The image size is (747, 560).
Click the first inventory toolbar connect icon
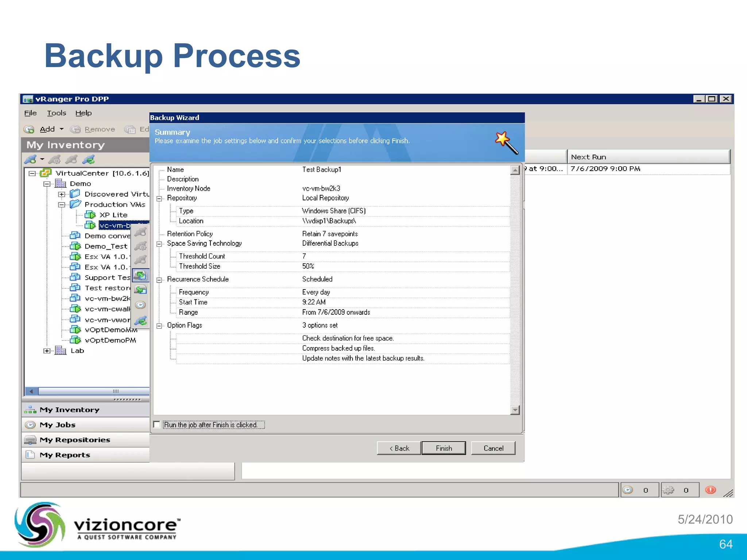[30, 159]
